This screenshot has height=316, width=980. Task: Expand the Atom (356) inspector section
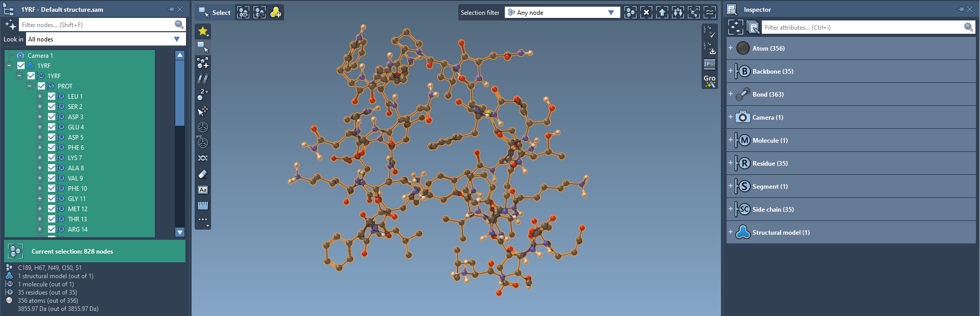click(x=731, y=48)
